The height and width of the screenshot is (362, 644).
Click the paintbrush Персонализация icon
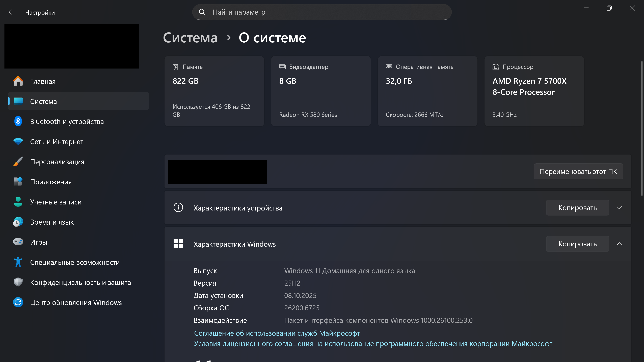18,162
